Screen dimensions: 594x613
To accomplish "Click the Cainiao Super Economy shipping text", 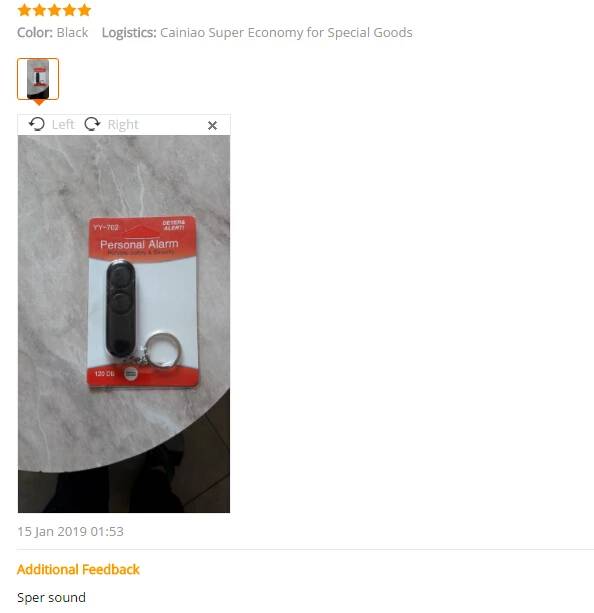I will (x=286, y=32).
